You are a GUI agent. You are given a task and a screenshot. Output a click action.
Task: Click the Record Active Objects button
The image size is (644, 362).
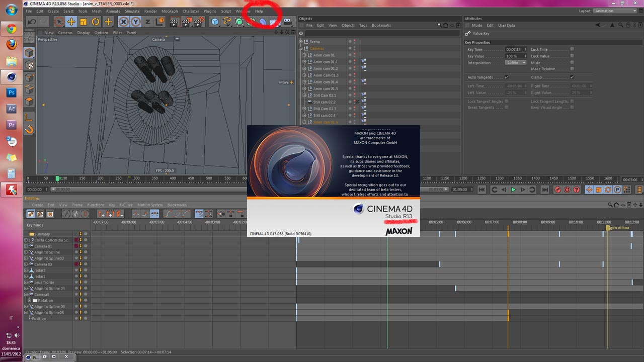tap(557, 190)
